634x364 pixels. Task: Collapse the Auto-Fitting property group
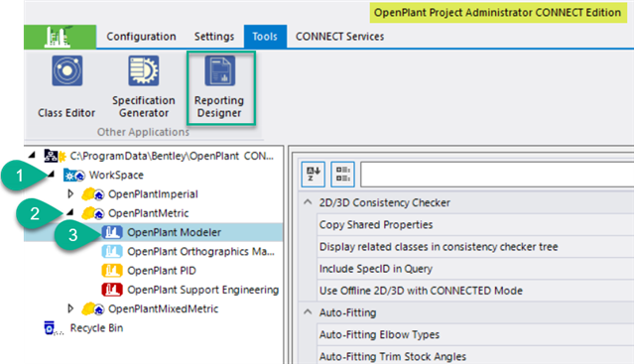pos(308,312)
